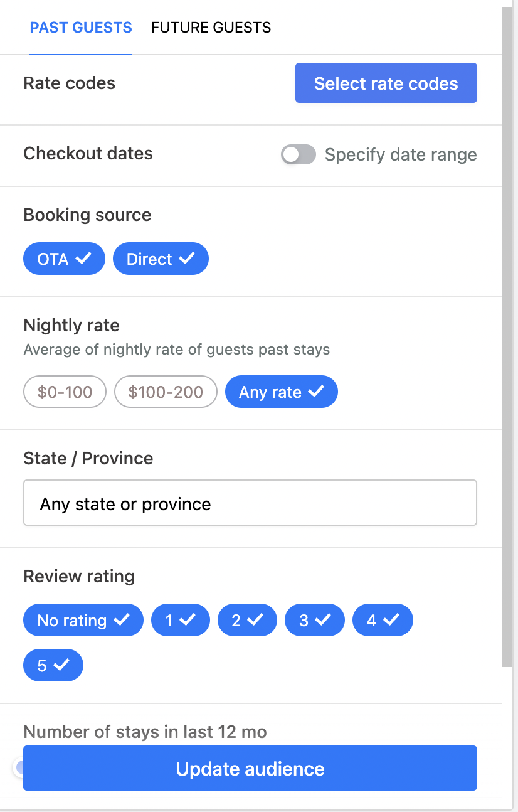Viewport: 518px width, 812px height.
Task: Toggle the No rating review chip
Action: 83,621
